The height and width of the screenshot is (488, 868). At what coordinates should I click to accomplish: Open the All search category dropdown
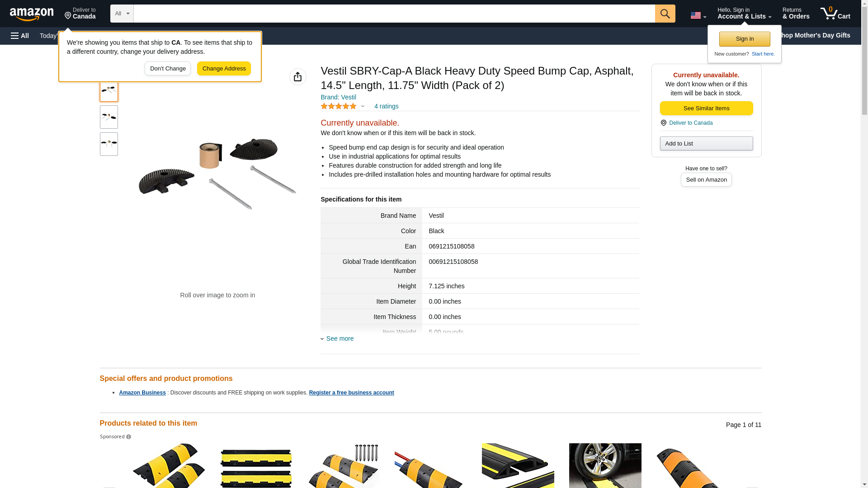coord(122,14)
